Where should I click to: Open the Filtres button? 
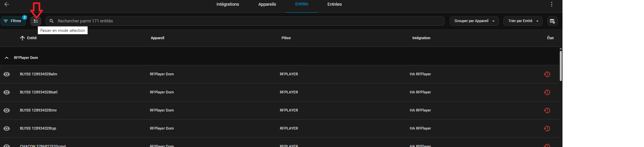[x=13, y=21]
